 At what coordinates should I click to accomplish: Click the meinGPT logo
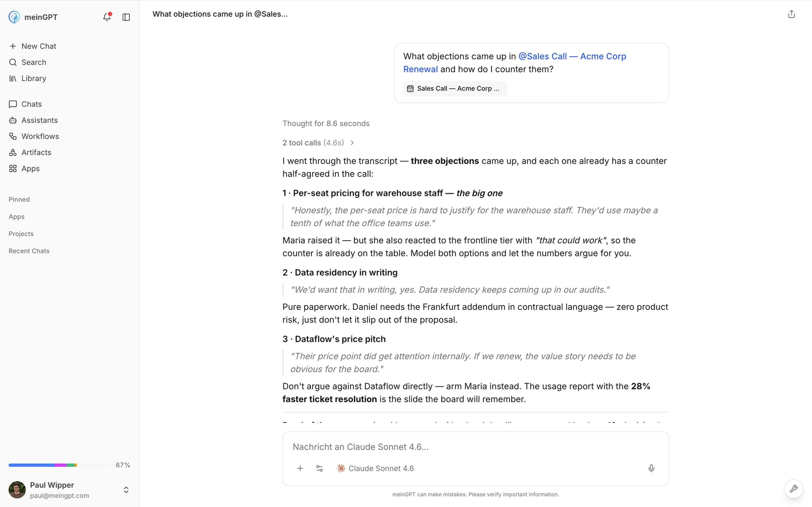point(15,17)
